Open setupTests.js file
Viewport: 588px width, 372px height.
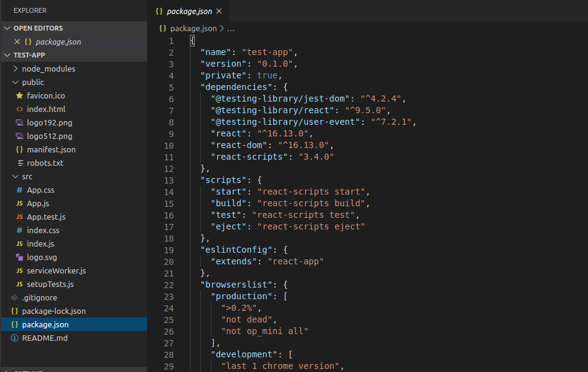50,285
